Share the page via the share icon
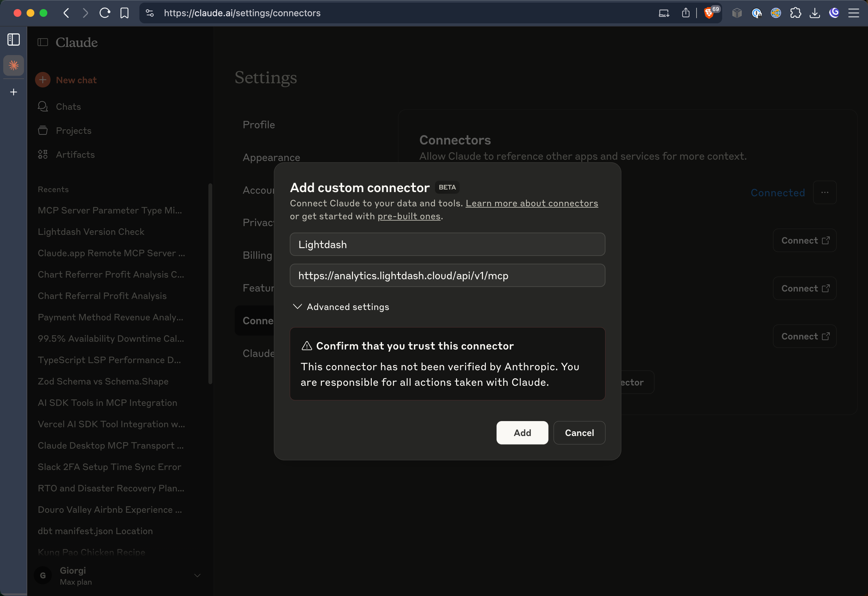Screen dimensions: 868x596 point(686,13)
